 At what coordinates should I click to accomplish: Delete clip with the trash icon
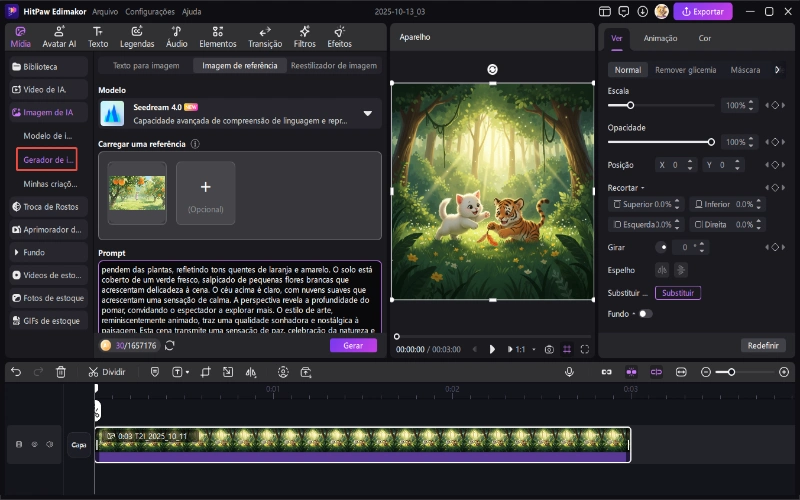tap(61, 371)
